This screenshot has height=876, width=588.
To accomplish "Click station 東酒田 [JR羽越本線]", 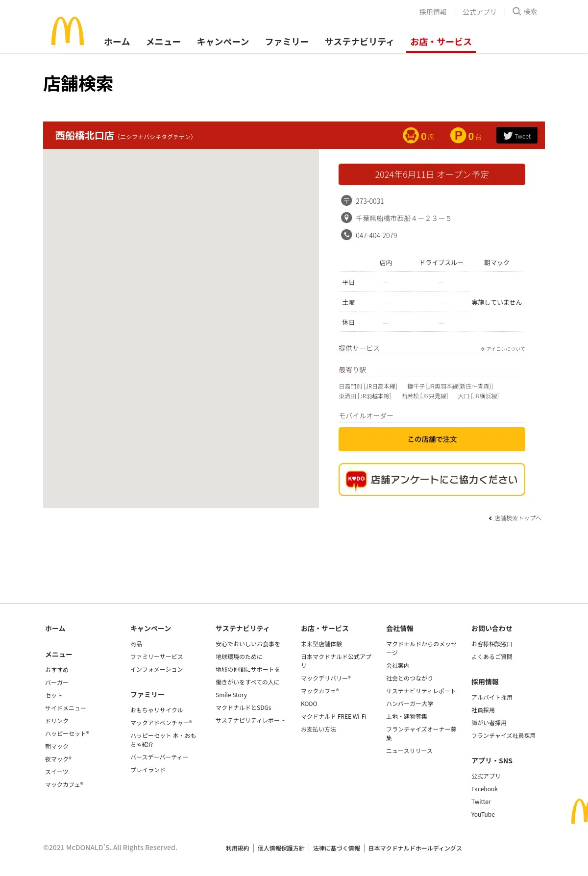I will (x=365, y=396).
